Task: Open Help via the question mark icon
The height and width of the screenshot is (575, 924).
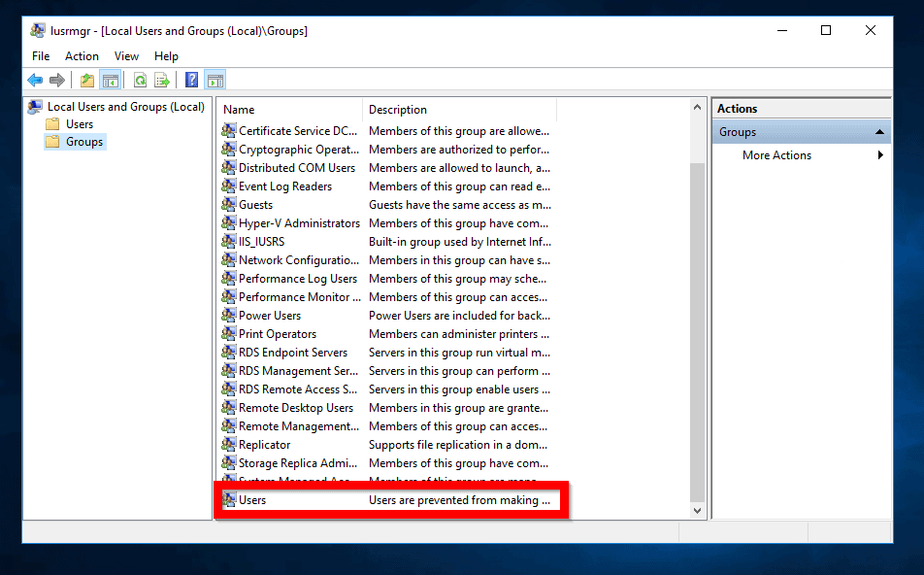Action: point(192,81)
